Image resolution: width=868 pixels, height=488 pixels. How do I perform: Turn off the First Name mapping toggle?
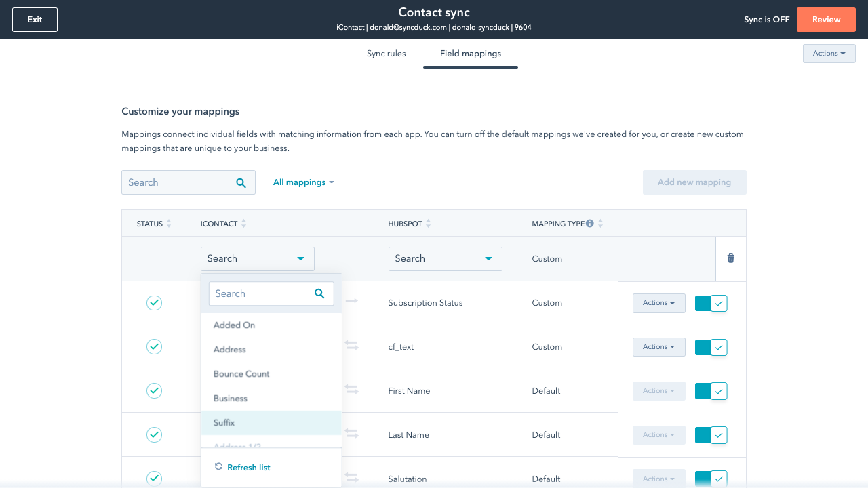pyautogui.click(x=711, y=391)
